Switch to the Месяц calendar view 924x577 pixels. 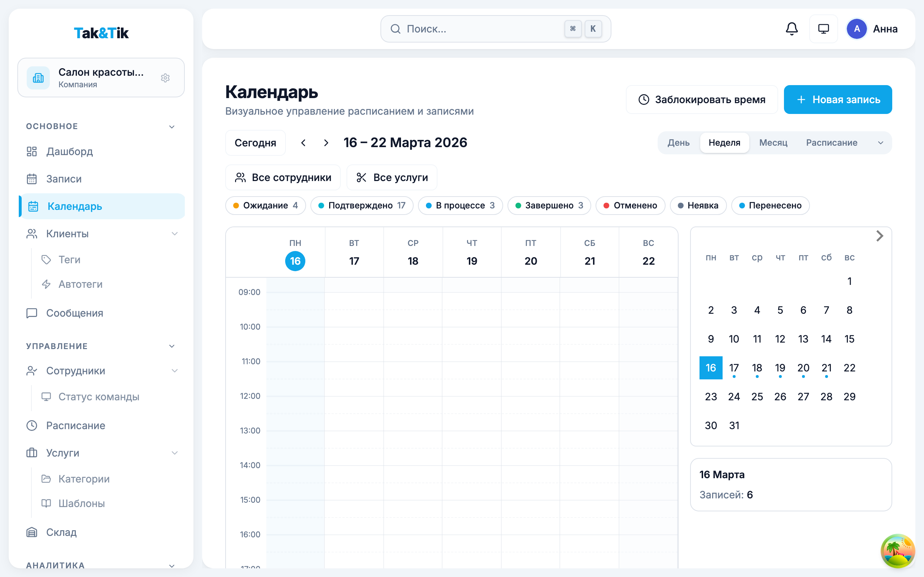click(x=773, y=143)
